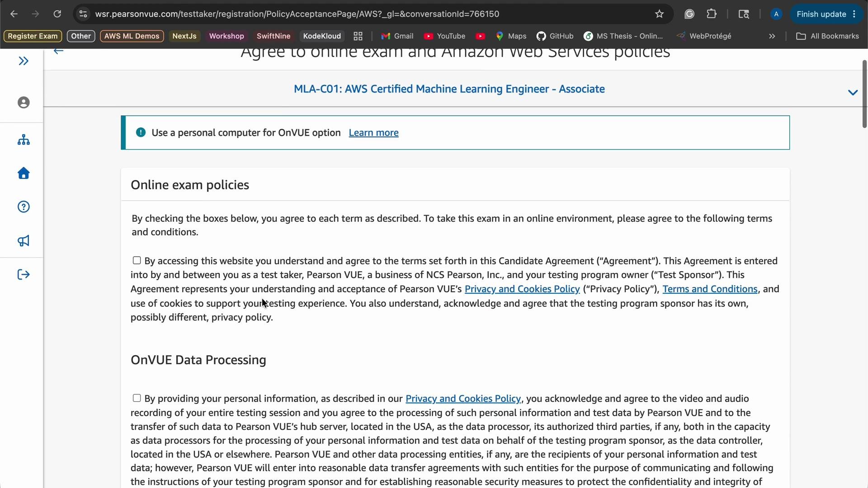Open the GitHub bookmark
This screenshot has height=488, width=868.
(555, 36)
